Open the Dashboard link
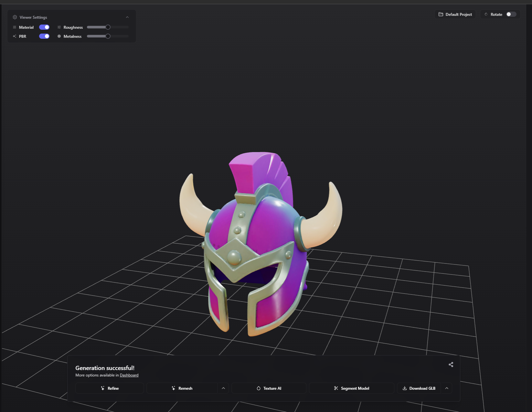Viewport: 532px width, 412px height. click(129, 375)
